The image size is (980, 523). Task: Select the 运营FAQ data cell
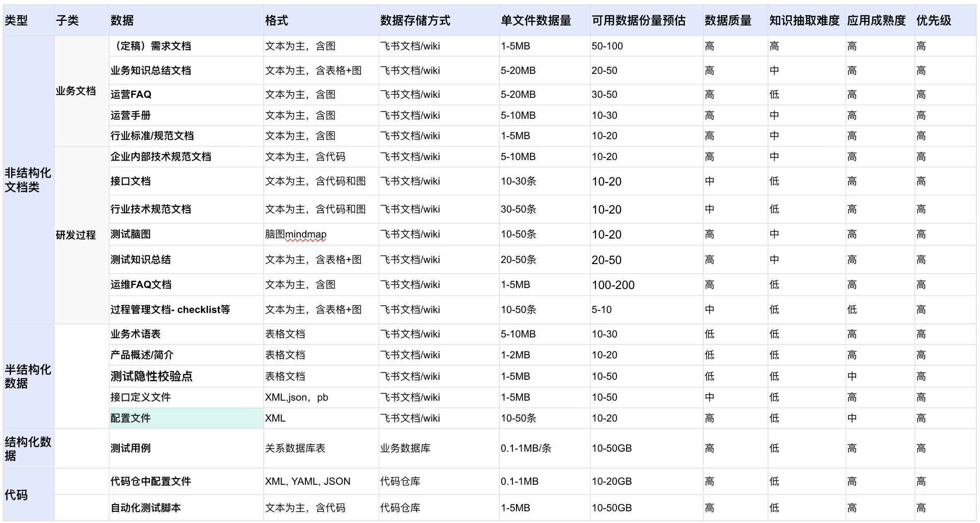[131, 95]
